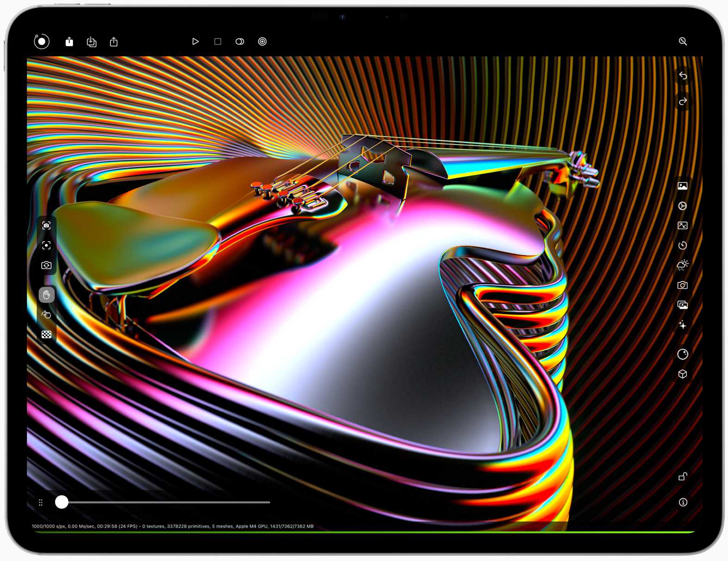This screenshot has width=728, height=561.
Task: Toggle the viewport lock icon
Action: coord(683,476)
